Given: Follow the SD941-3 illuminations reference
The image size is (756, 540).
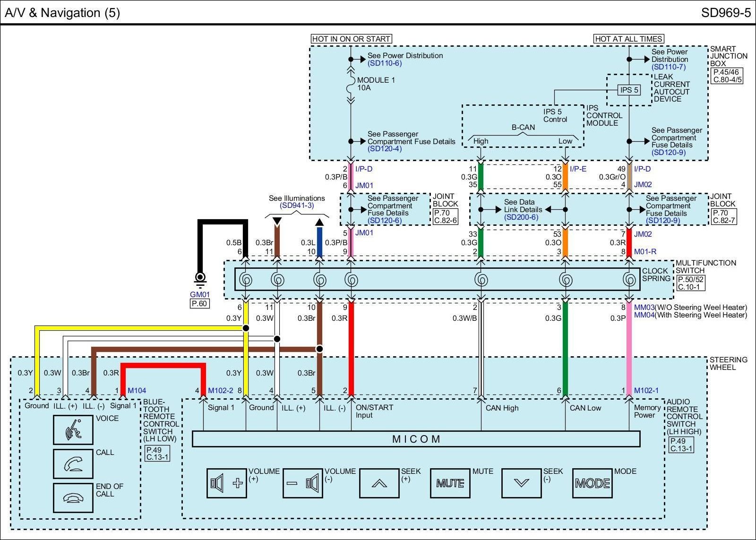Looking at the screenshot, I should pyautogui.click(x=297, y=206).
